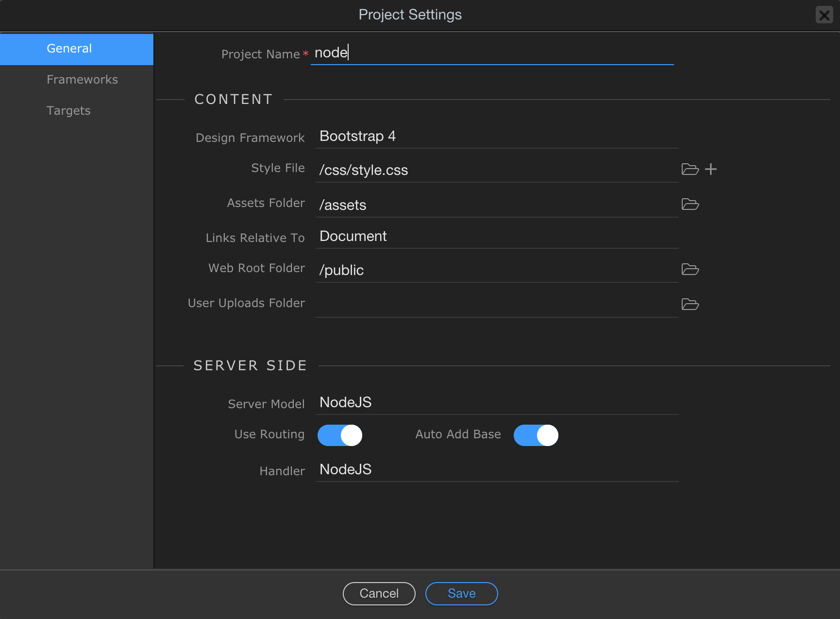Save the project settings

coord(462,594)
